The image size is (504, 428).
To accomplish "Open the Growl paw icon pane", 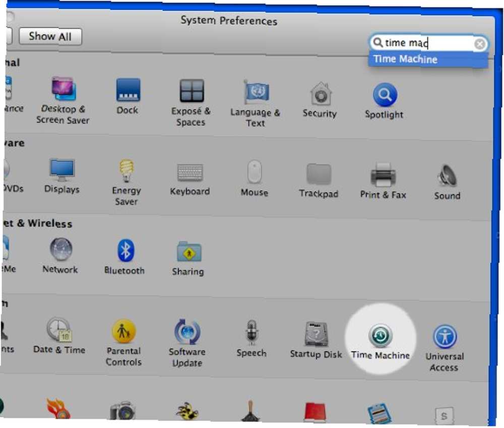I will pos(187,411).
